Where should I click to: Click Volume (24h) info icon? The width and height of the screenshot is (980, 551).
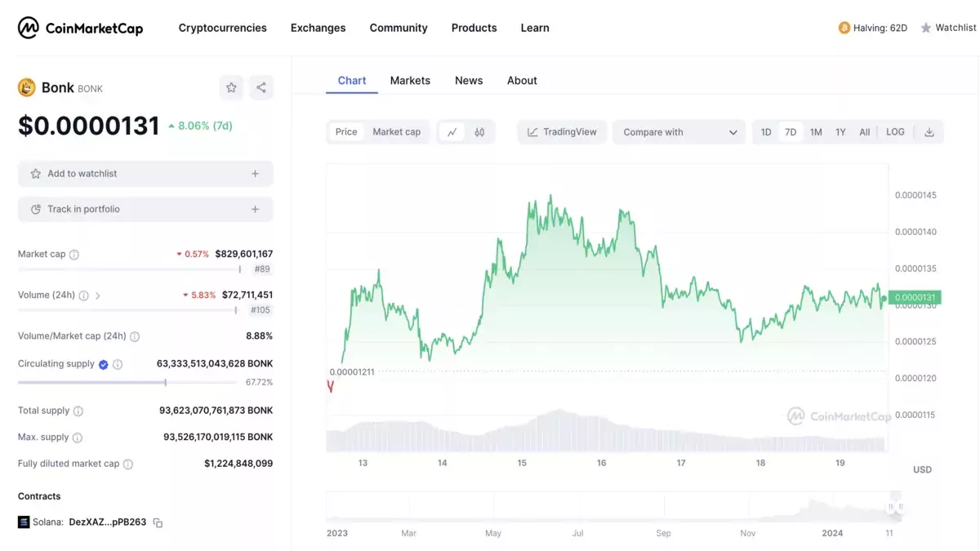83,295
